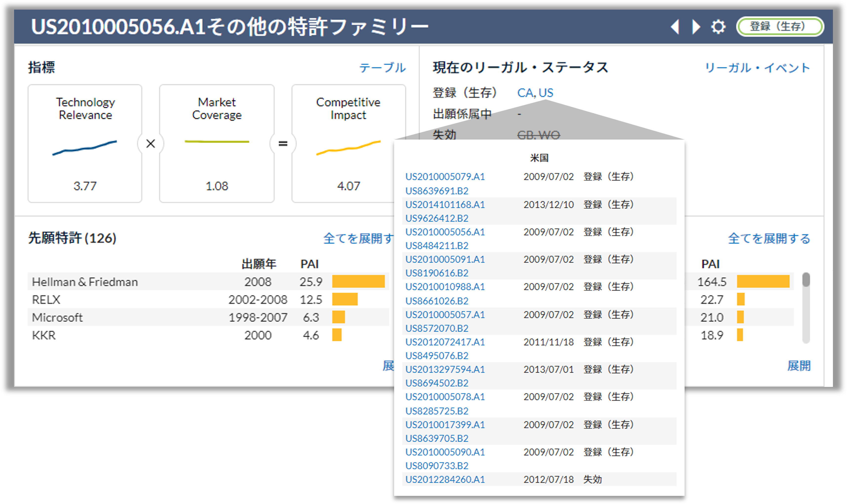Open patent US8090733.B2
The height and width of the screenshot is (504, 847).
click(x=437, y=466)
